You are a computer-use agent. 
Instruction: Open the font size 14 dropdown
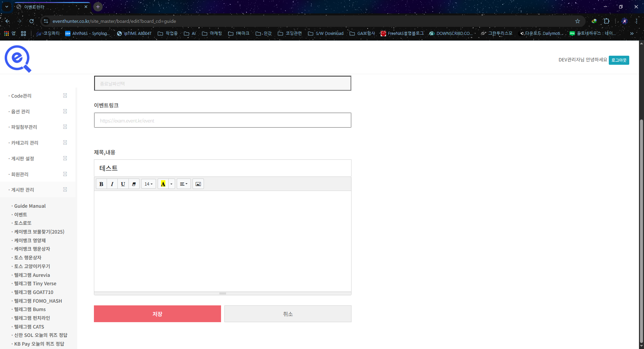[x=148, y=184]
